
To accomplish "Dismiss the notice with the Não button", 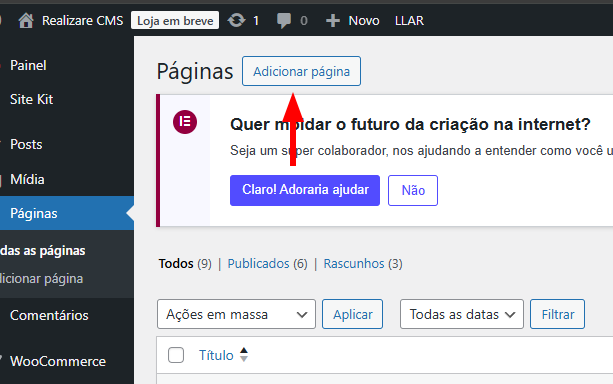I will pos(413,190).
